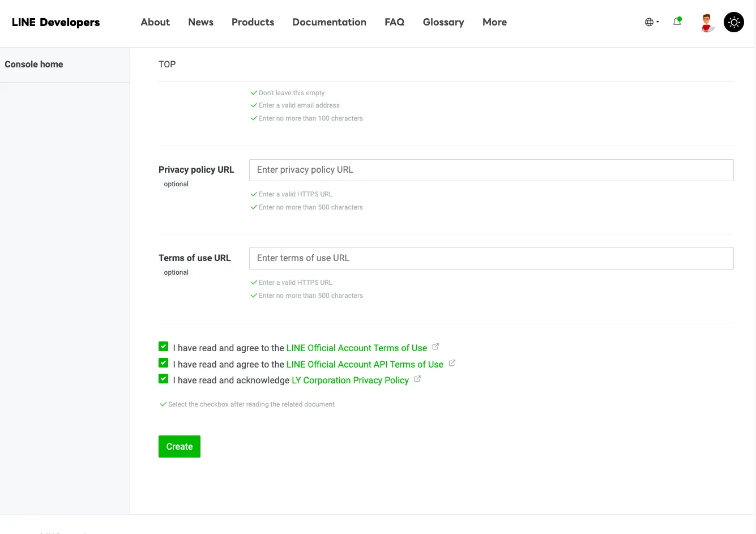The image size is (756, 534).
Task: Click the 'Enter no more than 100 characters' hint
Action: [x=311, y=118]
